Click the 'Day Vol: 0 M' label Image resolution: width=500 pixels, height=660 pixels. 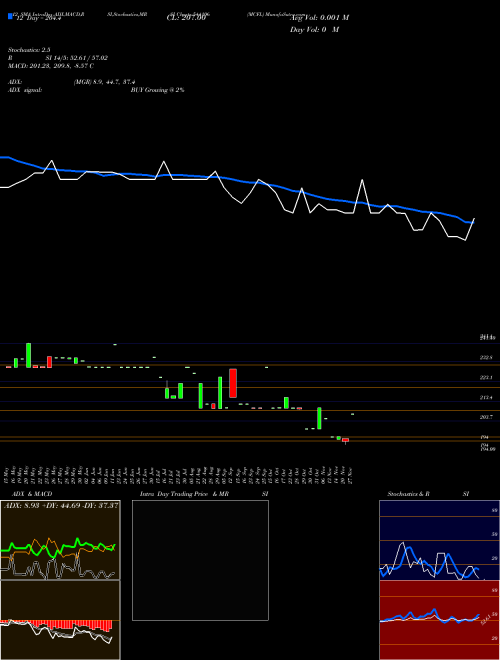pos(314,30)
